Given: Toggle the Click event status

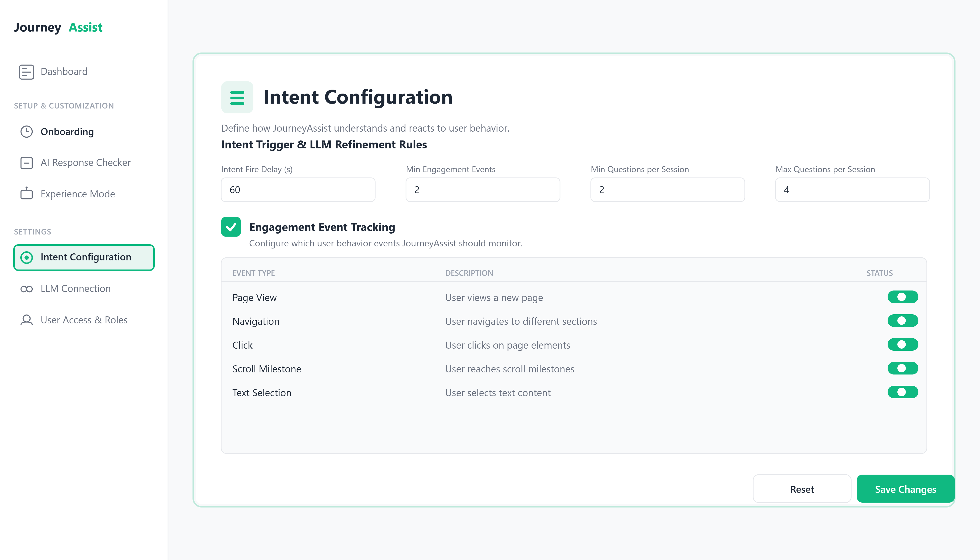Looking at the screenshot, I should [x=902, y=345].
